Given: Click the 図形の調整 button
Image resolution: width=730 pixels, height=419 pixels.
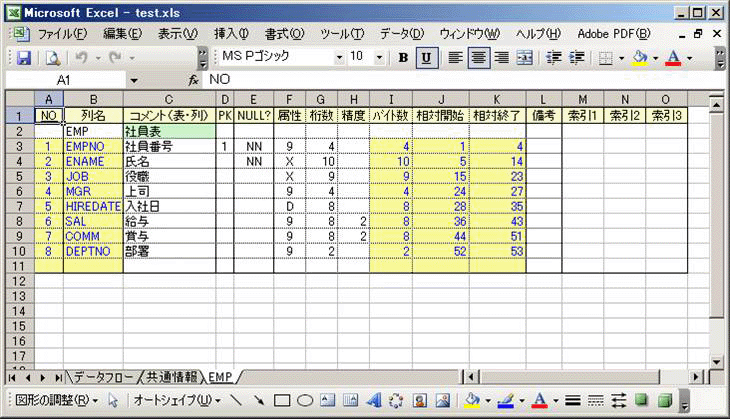Looking at the screenshot, I should click(50, 401).
